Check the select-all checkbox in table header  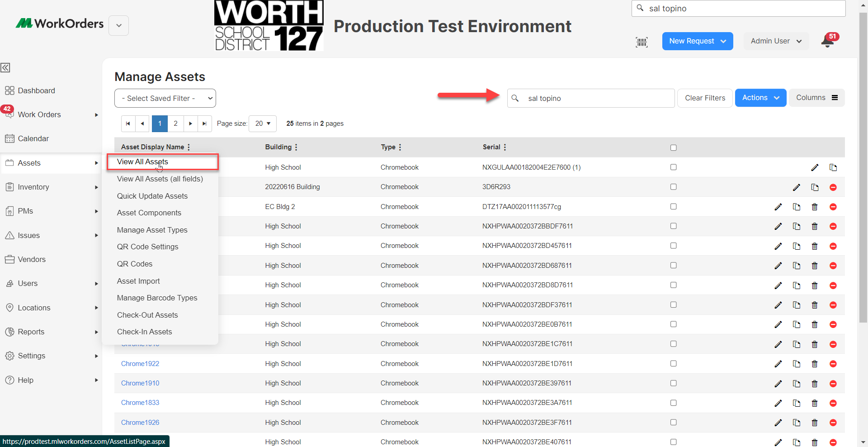click(673, 147)
